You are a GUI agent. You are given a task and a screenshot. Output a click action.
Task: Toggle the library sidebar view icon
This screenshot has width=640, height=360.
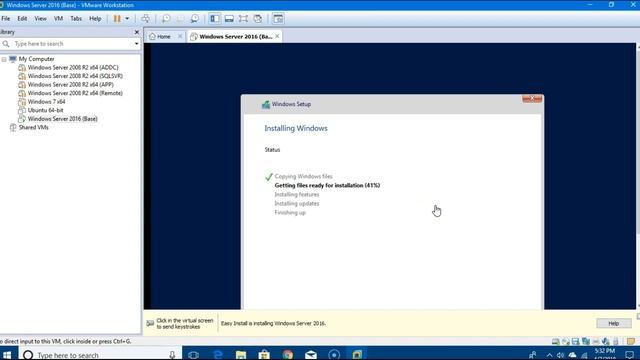pos(215,19)
